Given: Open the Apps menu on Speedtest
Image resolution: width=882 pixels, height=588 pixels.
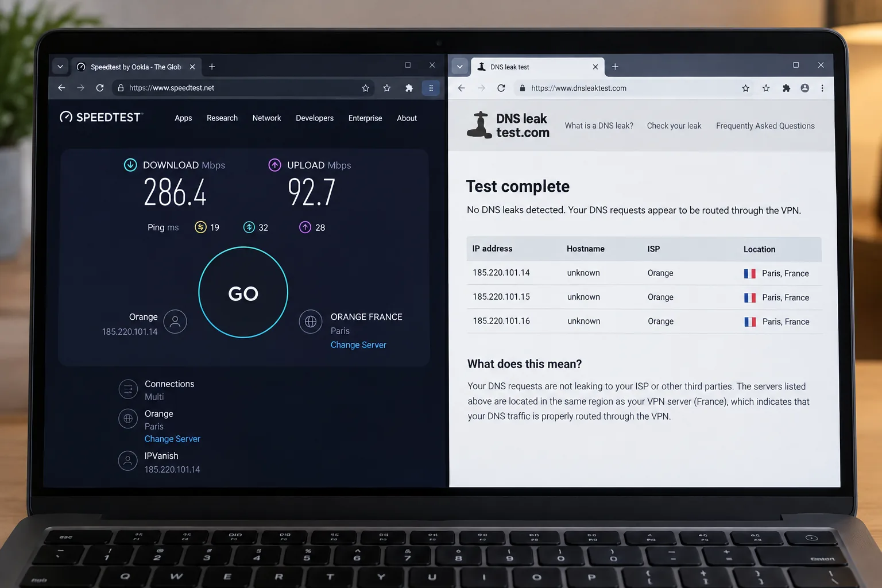Looking at the screenshot, I should [x=183, y=118].
